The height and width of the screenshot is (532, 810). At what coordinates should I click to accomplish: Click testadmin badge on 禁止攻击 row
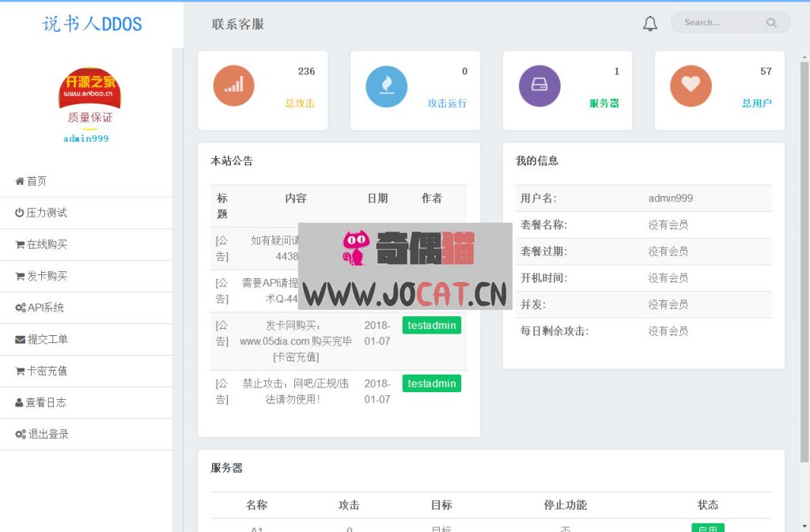coord(431,383)
